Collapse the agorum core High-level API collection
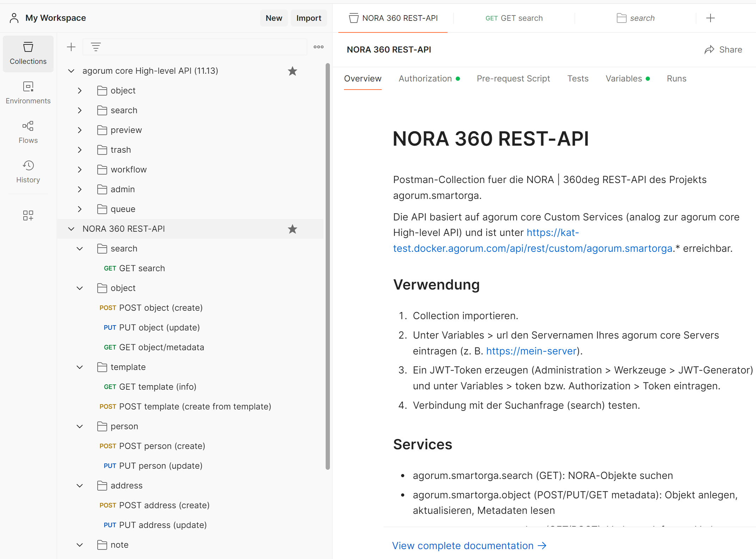This screenshot has width=756, height=559. [71, 71]
